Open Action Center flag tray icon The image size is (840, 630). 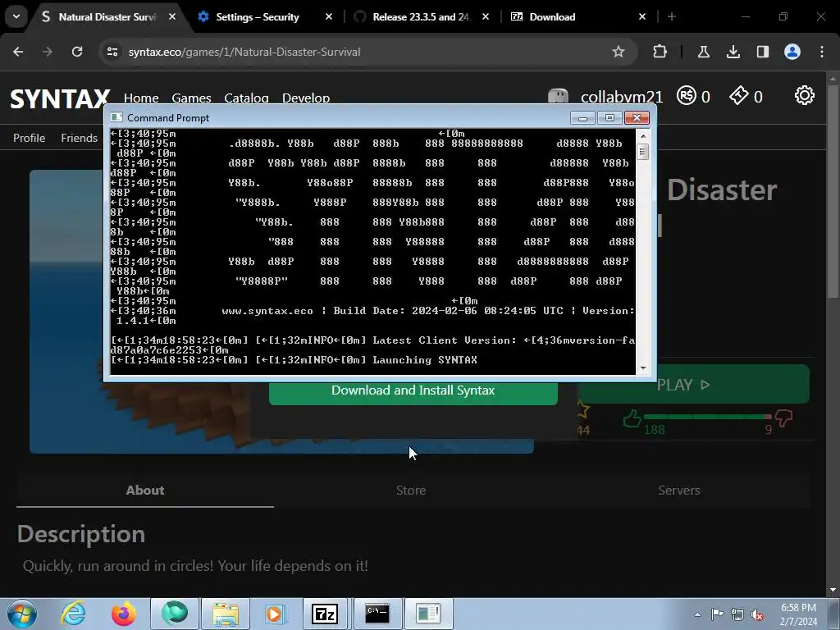717,614
